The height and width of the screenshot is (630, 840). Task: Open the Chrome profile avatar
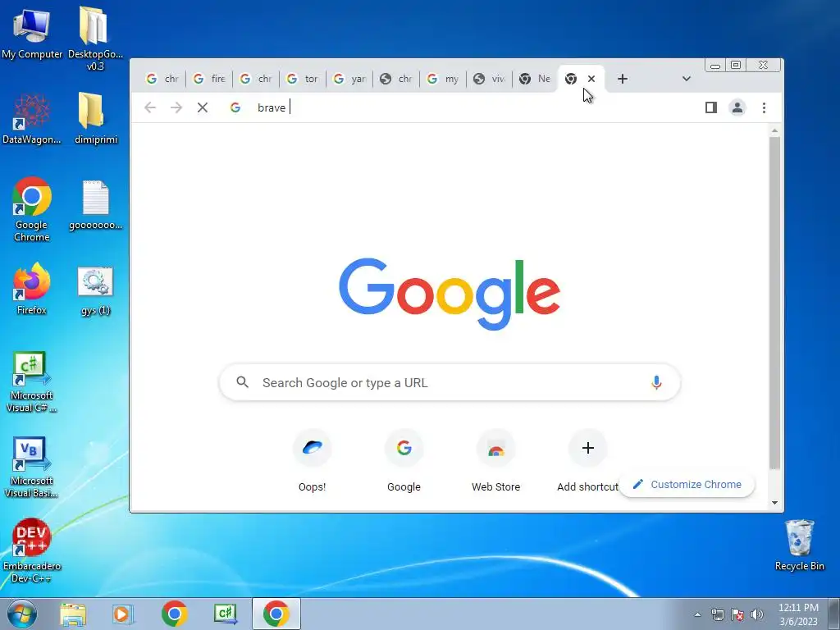click(737, 107)
